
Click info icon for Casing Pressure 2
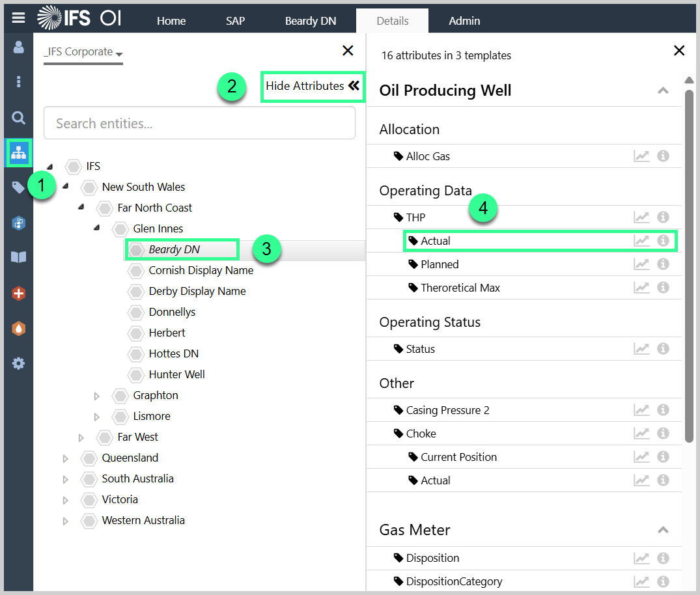click(663, 410)
